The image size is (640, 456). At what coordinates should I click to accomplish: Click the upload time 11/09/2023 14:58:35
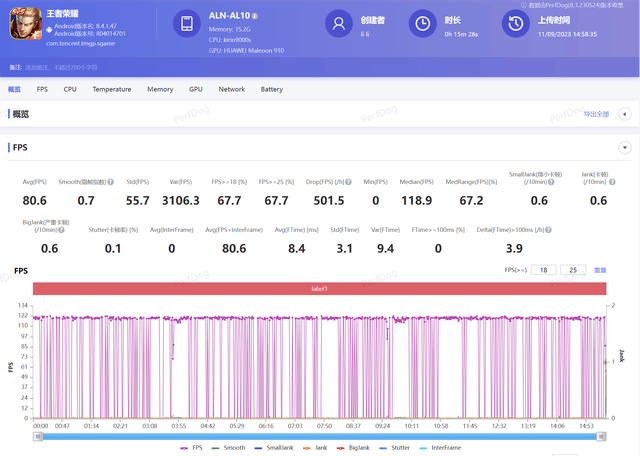coord(567,34)
